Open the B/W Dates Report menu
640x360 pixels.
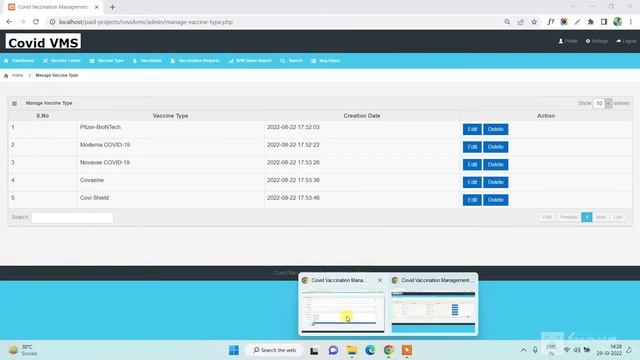[x=250, y=60]
